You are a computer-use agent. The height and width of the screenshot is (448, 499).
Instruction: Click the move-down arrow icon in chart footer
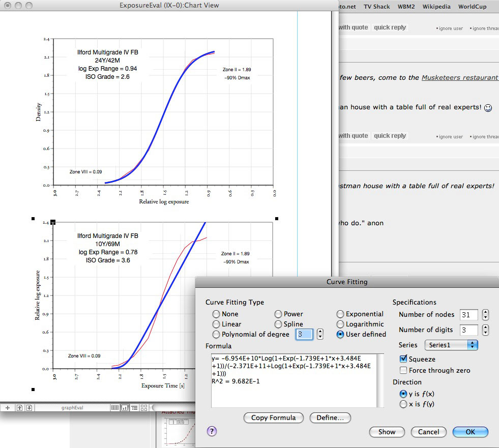point(29,408)
